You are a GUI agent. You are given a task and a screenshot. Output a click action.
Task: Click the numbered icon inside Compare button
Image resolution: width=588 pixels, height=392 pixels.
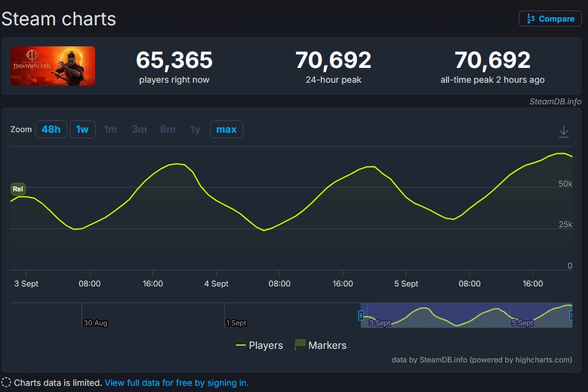(531, 19)
